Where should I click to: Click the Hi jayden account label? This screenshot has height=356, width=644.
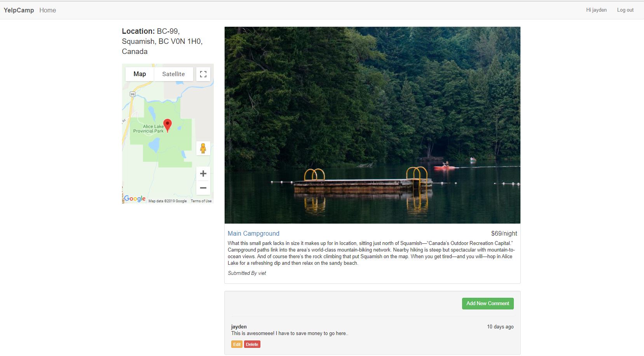coord(596,10)
